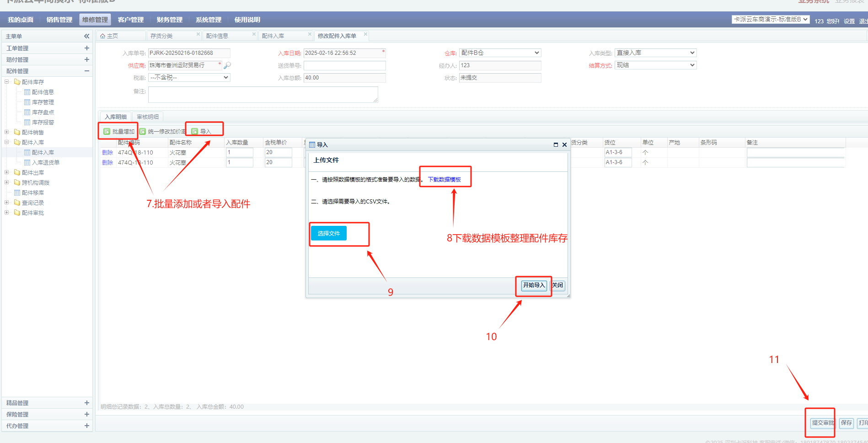Maximize the 导入 dialog window

pyautogui.click(x=556, y=145)
